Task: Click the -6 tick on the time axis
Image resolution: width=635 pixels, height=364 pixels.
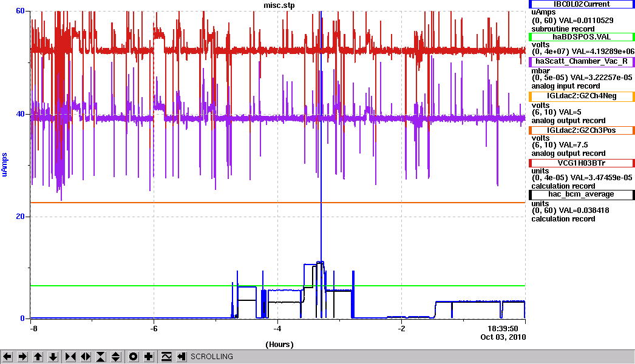Action: [x=154, y=329]
